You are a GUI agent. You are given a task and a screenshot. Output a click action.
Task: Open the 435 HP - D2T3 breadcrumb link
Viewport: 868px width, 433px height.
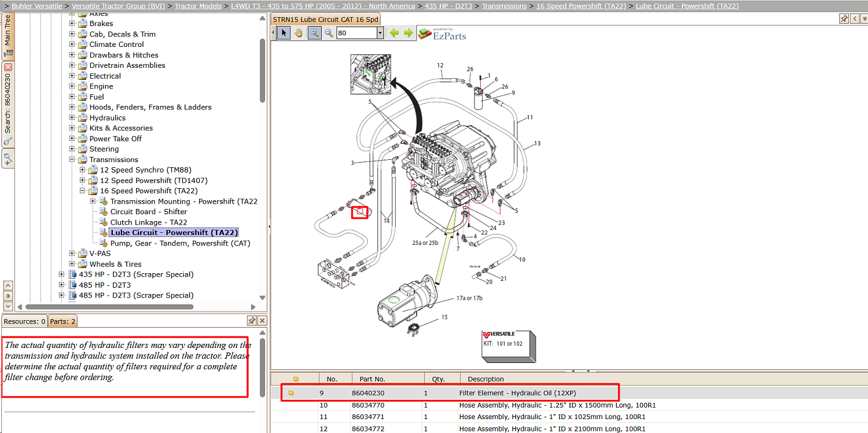pos(448,6)
